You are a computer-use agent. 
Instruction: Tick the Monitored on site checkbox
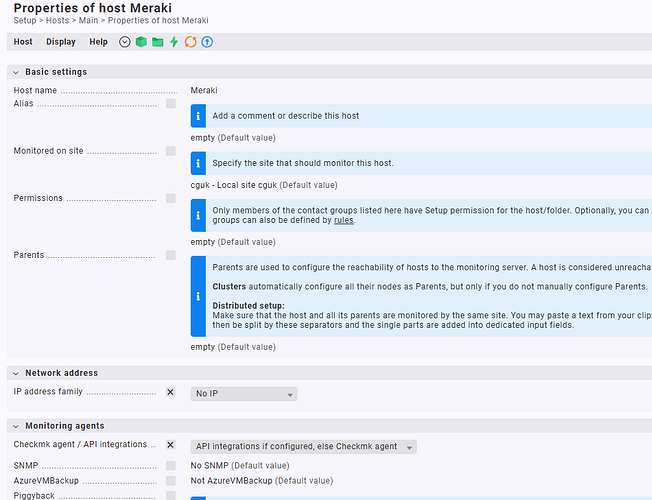171,151
